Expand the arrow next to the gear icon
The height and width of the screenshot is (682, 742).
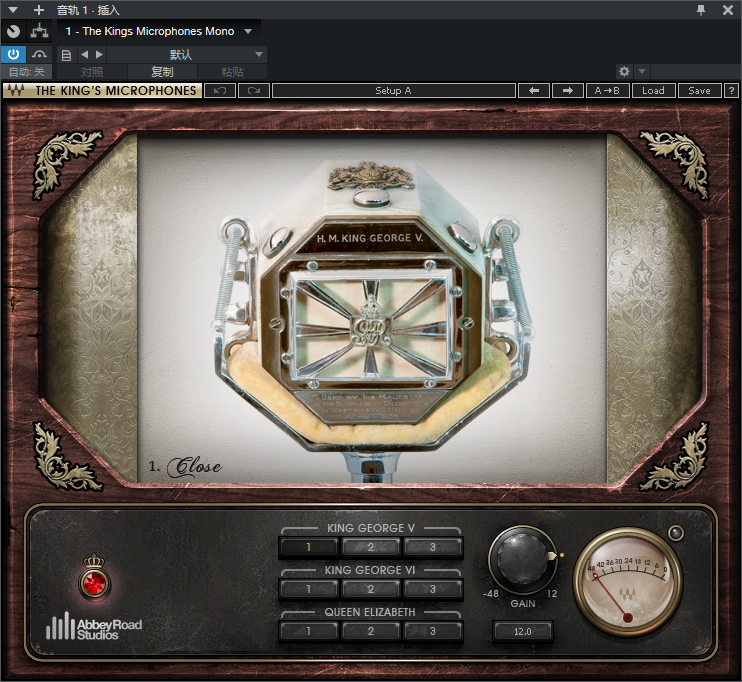tap(642, 71)
